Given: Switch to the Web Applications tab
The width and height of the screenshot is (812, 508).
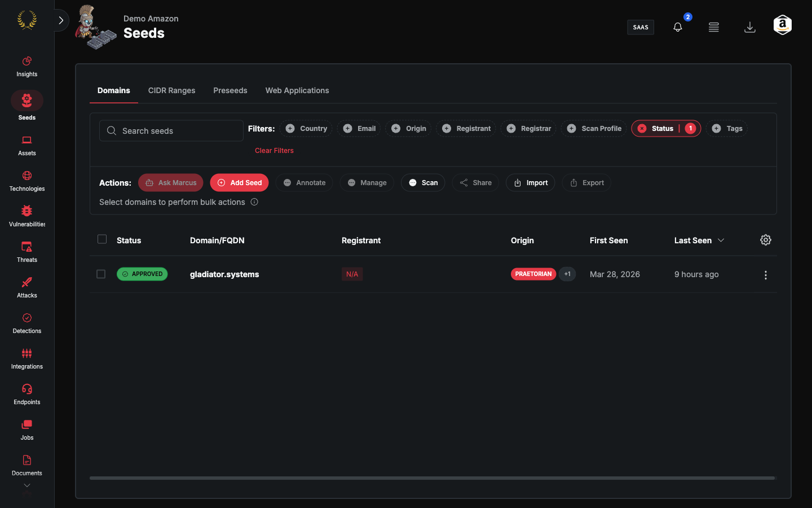Looking at the screenshot, I should tap(297, 90).
